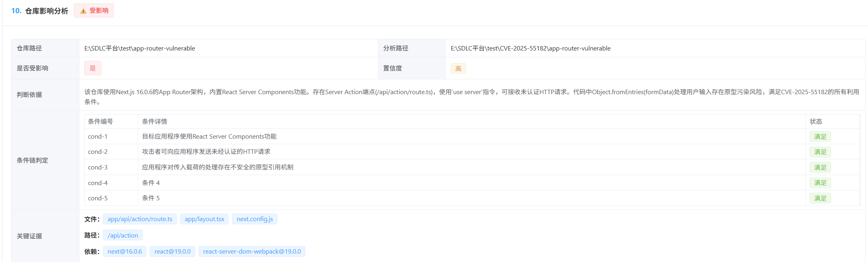Click the 是 affected status tag
The width and height of the screenshot is (868, 262).
(x=93, y=68)
